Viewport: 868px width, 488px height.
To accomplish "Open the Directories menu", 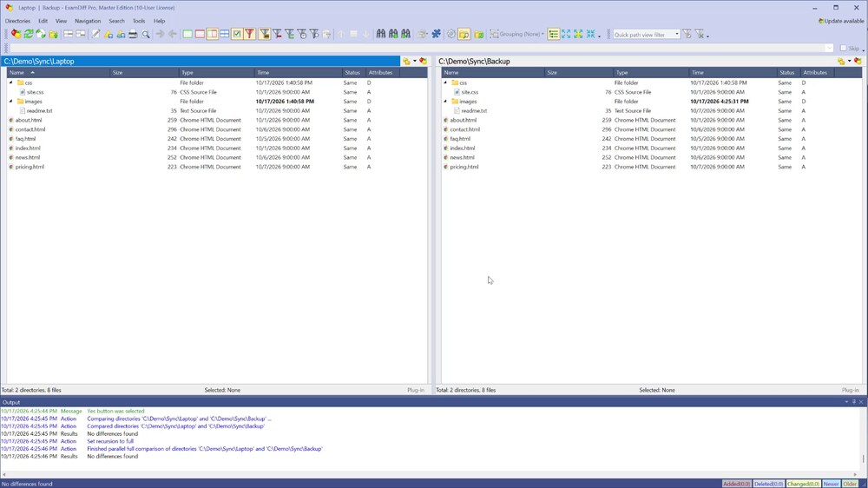I will [x=17, y=21].
